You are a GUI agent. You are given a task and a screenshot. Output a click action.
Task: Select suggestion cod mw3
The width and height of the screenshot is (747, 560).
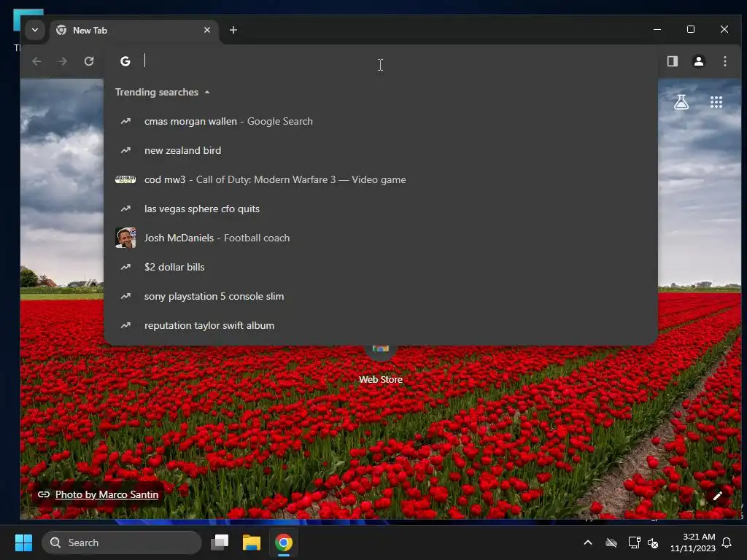381,179
